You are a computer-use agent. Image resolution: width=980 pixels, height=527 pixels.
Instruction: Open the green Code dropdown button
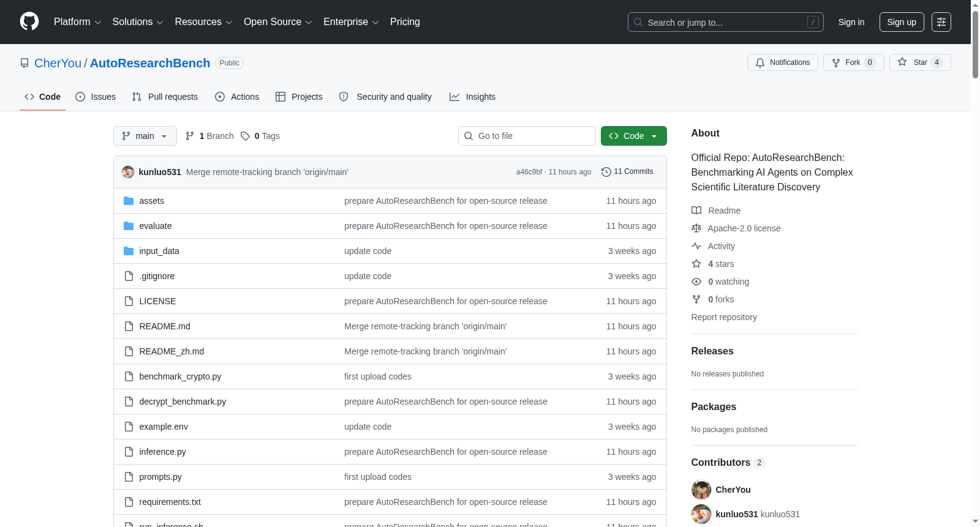coord(634,136)
